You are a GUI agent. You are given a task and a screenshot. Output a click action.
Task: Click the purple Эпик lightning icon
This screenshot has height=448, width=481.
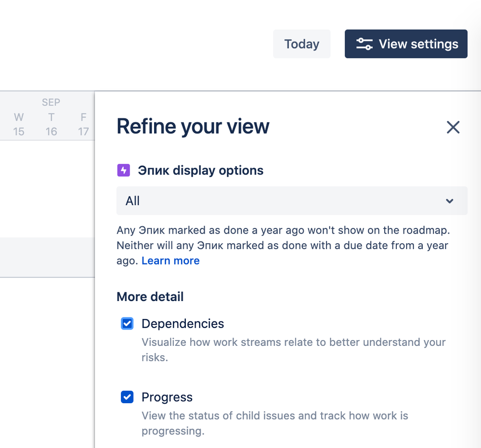[x=123, y=171]
